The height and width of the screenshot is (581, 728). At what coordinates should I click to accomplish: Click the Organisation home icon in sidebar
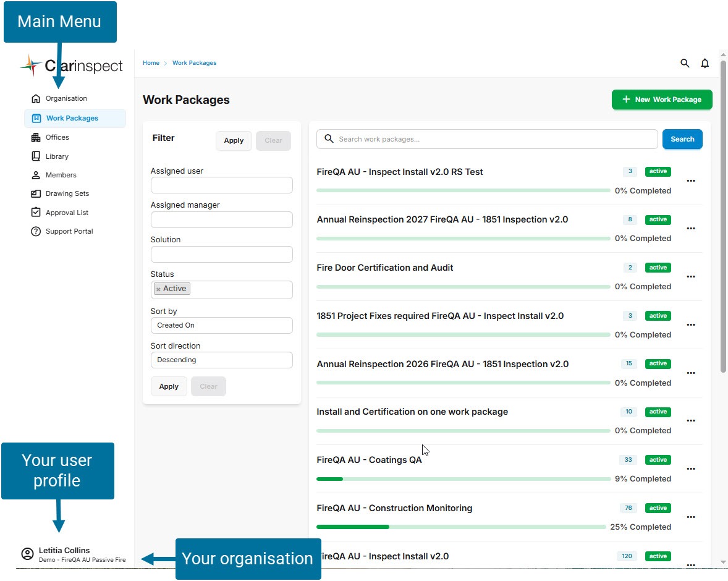[36, 98]
